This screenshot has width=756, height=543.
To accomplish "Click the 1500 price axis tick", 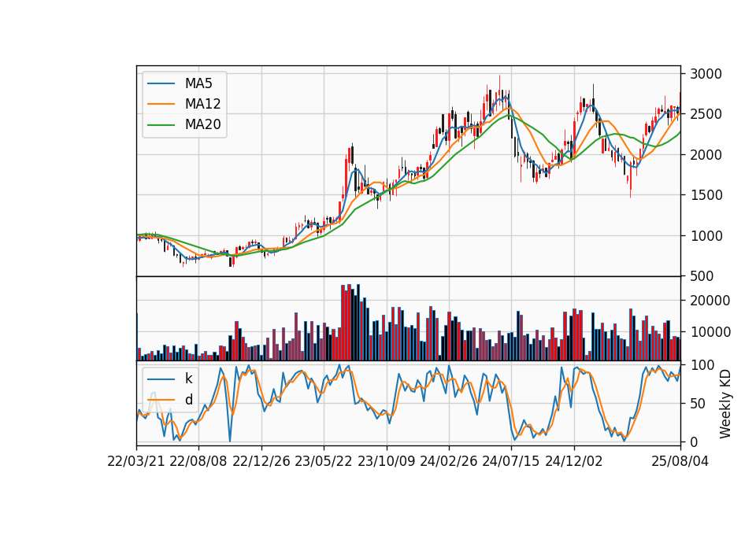I will click(x=706, y=195).
